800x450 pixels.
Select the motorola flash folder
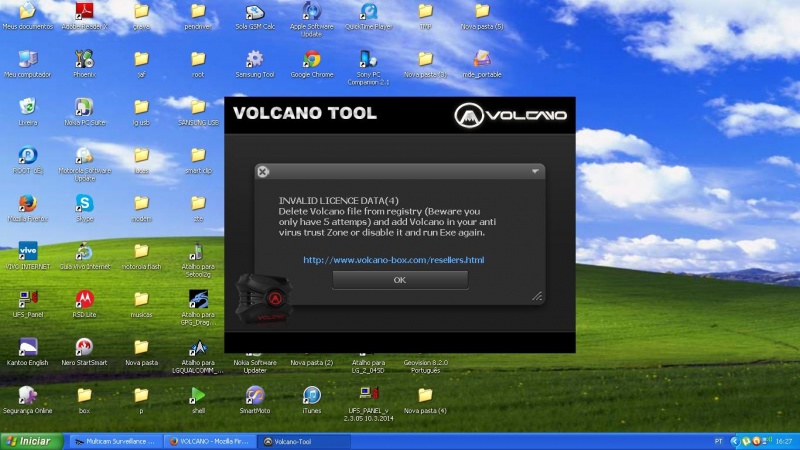(x=141, y=256)
